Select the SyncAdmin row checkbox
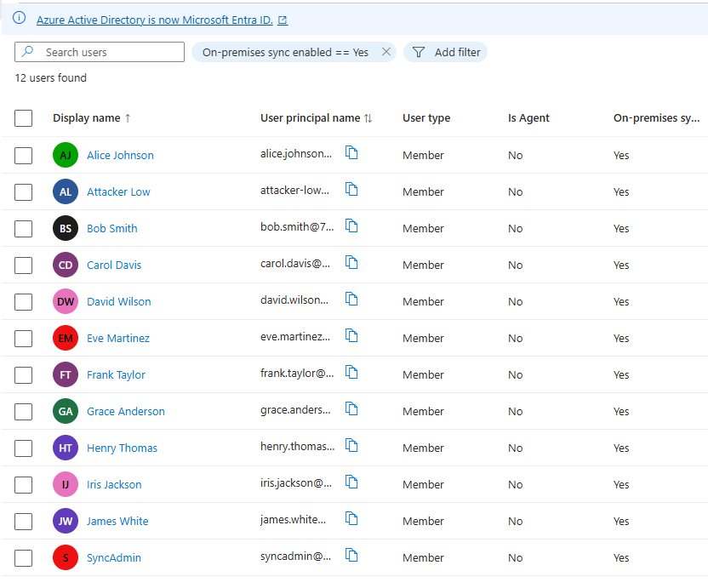 coord(24,557)
